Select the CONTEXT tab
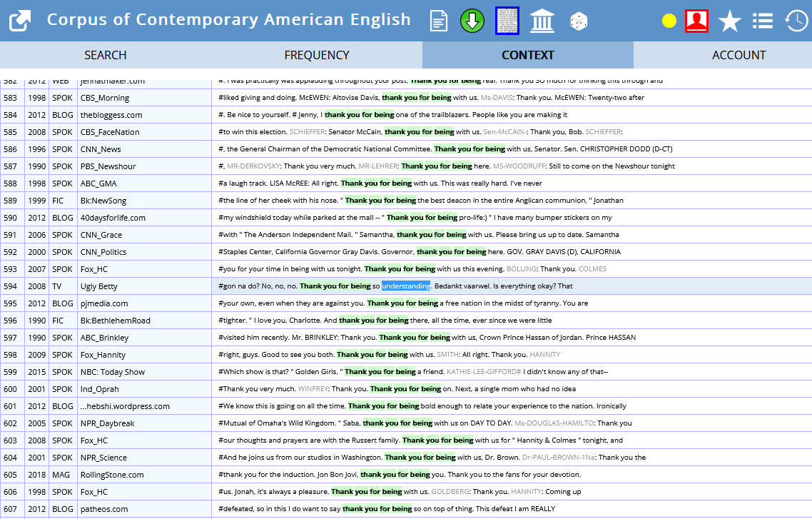The width and height of the screenshot is (812, 519). (x=528, y=55)
